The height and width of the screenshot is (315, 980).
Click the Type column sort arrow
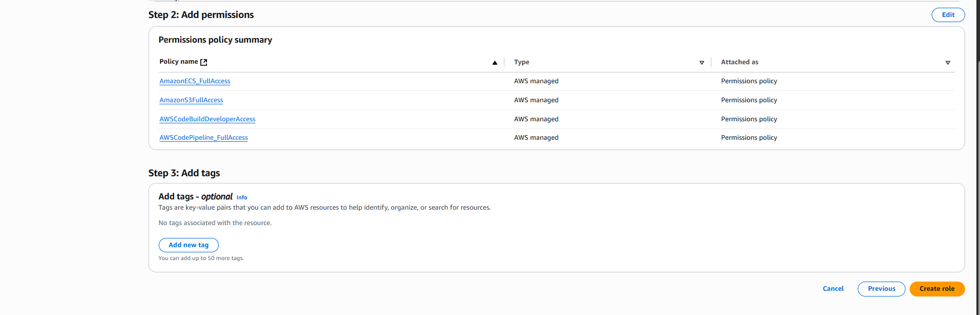tap(702, 63)
